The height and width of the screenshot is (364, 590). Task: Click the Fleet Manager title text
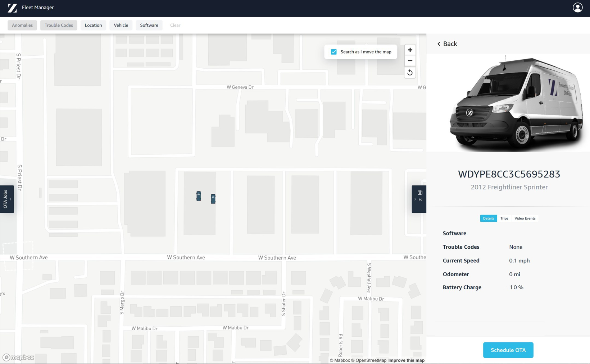click(x=38, y=8)
